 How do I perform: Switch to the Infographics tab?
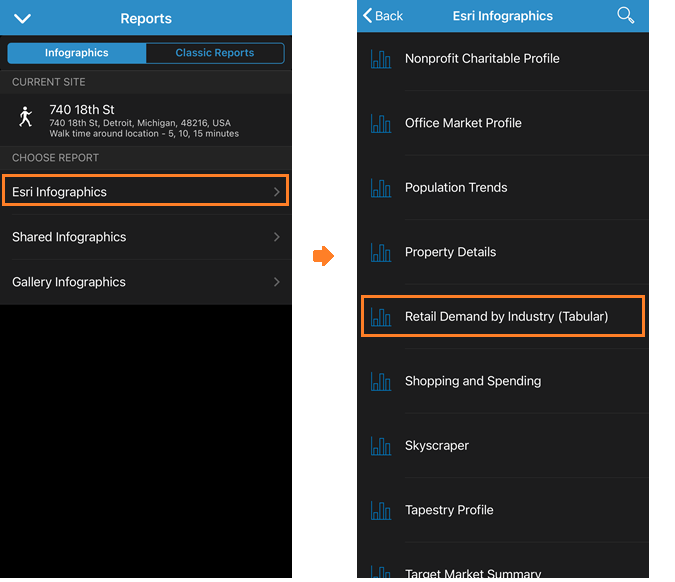(77, 53)
